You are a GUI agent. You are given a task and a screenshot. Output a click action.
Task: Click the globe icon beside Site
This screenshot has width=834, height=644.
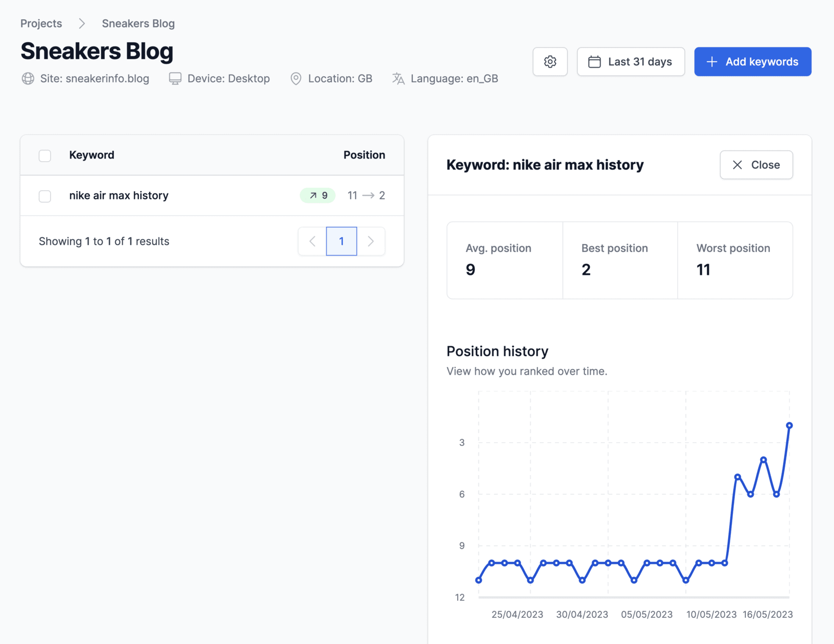tap(28, 78)
